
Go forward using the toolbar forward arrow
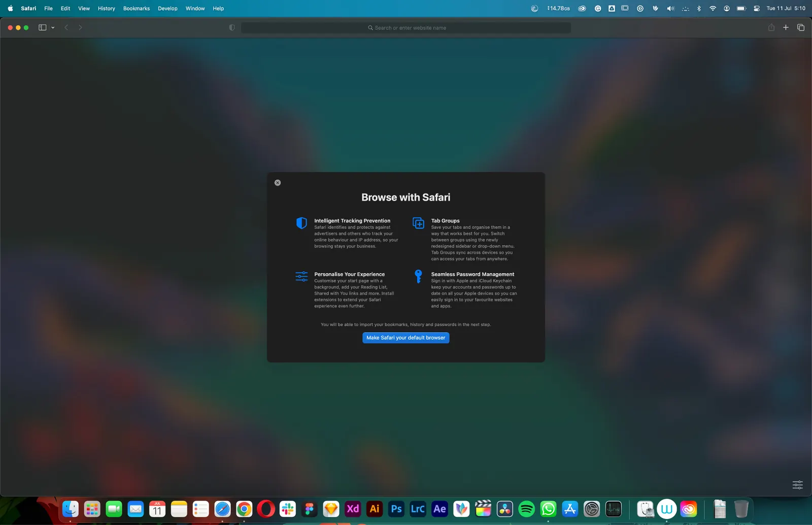point(80,27)
